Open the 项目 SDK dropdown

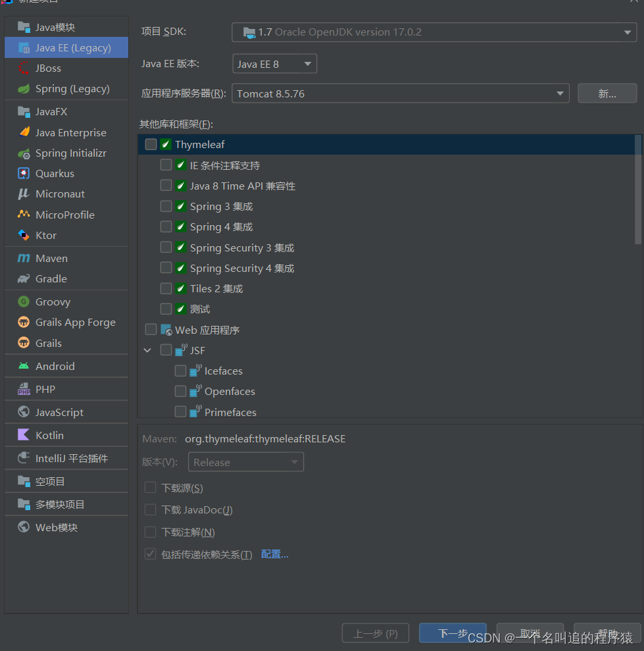434,32
